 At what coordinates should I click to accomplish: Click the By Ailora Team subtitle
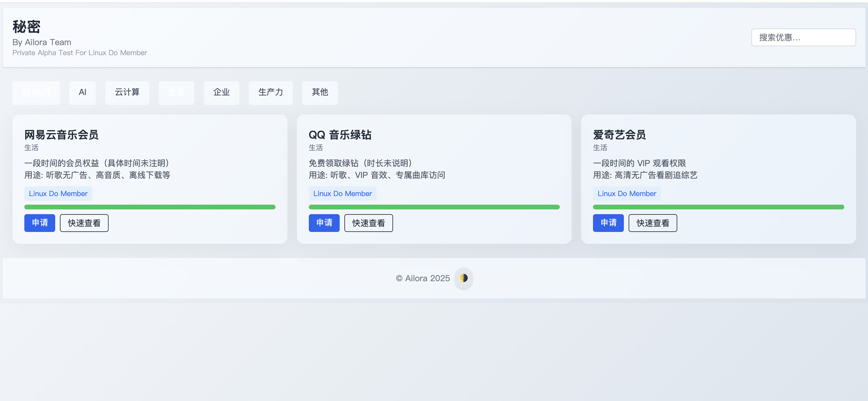point(42,42)
